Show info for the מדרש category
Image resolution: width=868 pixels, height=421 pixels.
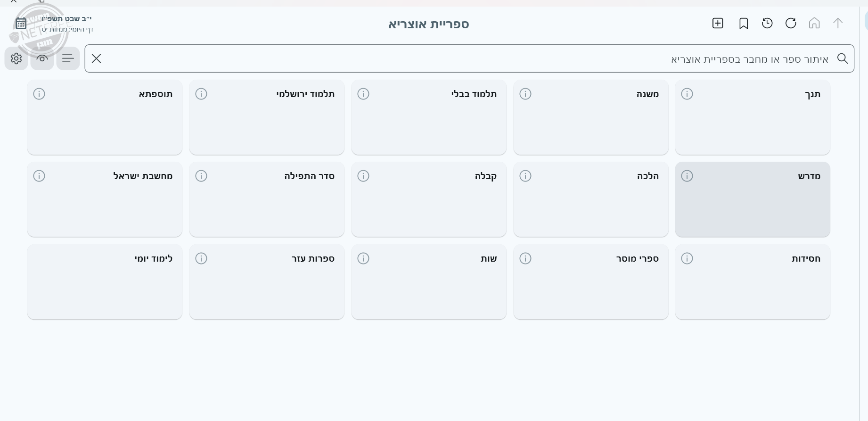pyautogui.click(x=687, y=176)
